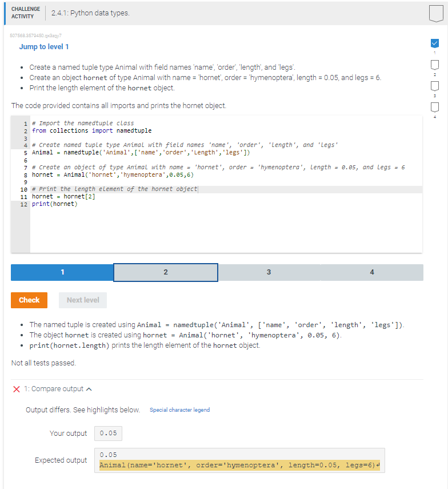Screen dimensions: 448x489
Task: Click line number 5 in the editor gutter
Action: coord(23,152)
